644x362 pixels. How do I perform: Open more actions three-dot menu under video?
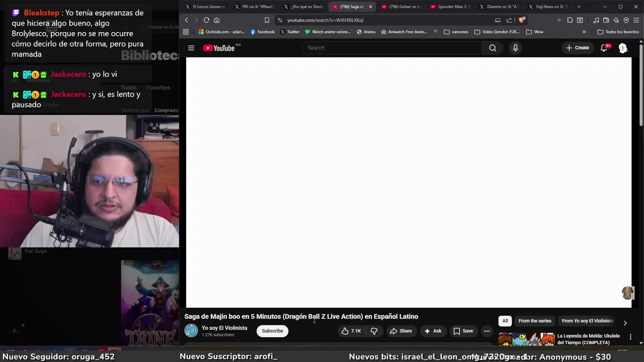tap(487, 331)
